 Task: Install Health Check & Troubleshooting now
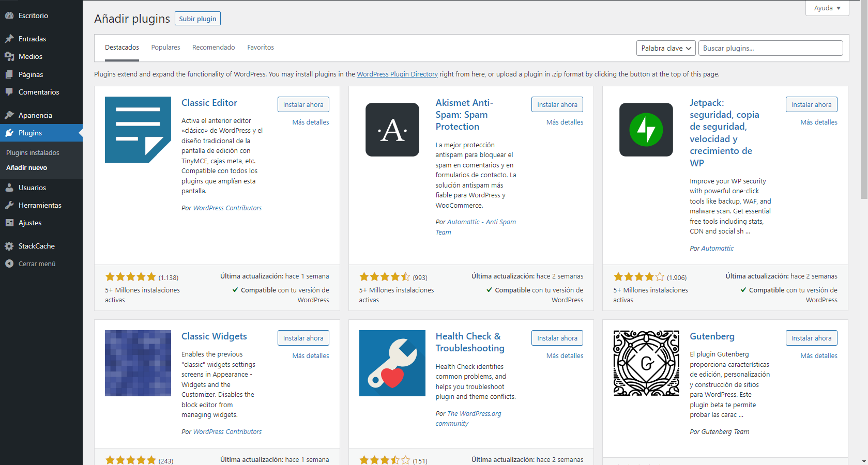click(x=557, y=338)
